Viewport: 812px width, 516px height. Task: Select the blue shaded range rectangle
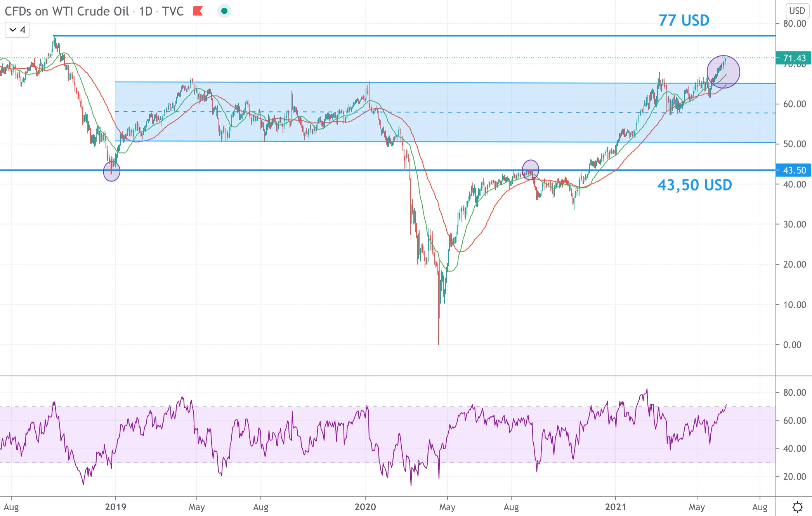[445, 112]
